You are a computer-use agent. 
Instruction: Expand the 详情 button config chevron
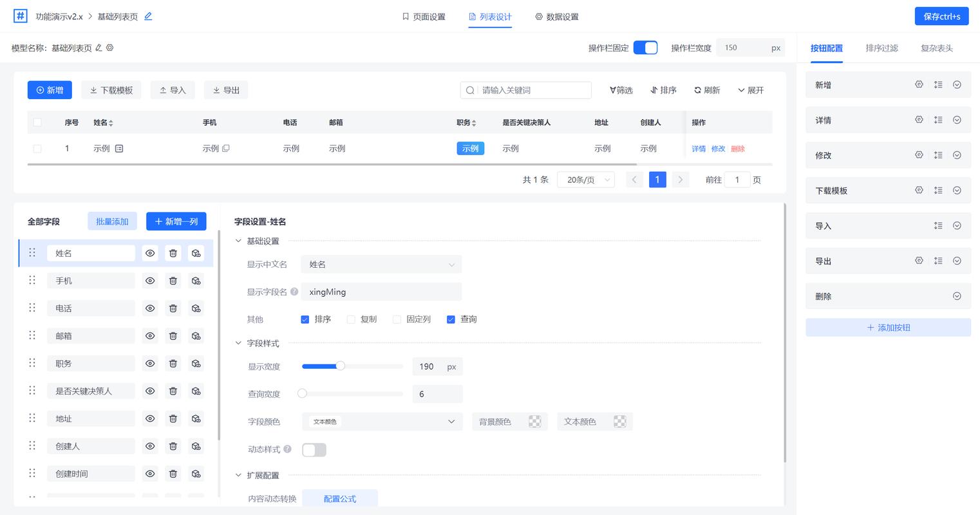[x=957, y=120]
